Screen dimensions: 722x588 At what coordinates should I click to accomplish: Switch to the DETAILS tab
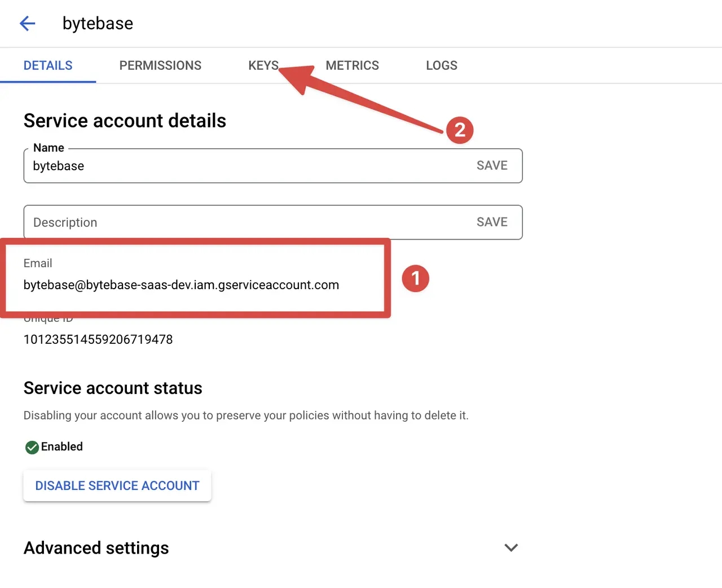click(48, 65)
